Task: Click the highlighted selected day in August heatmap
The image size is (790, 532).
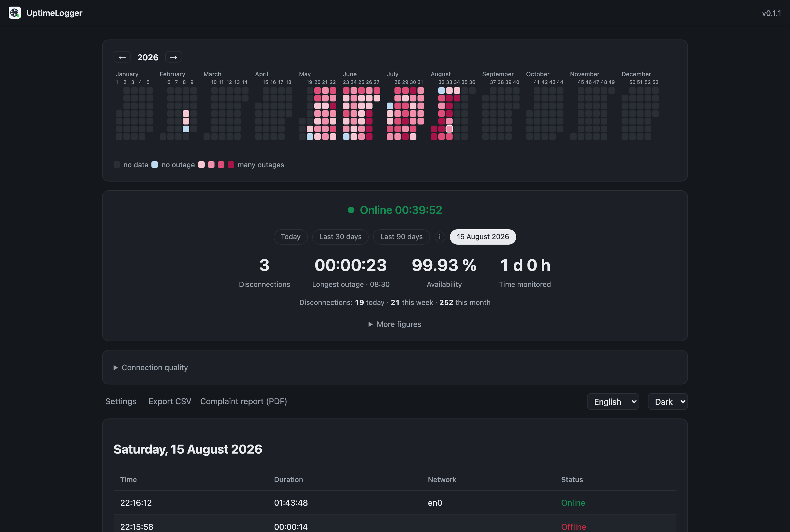Action: [x=449, y=129]
